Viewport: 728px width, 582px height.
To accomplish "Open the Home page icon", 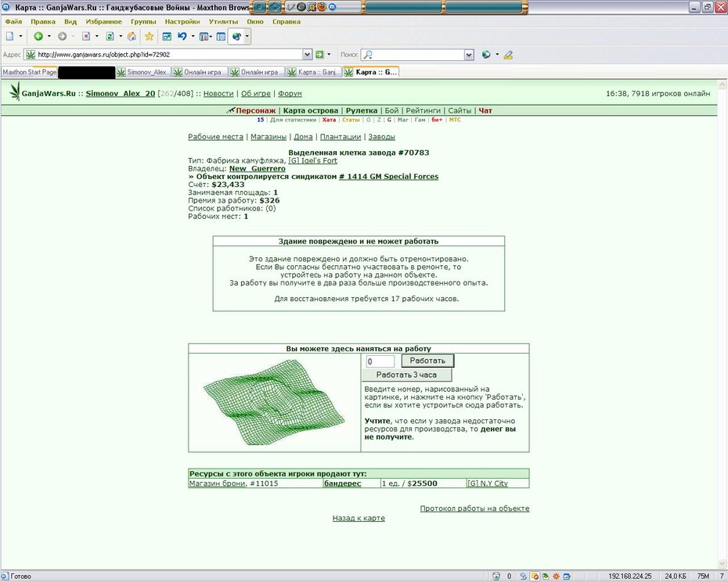I will coord(132,36).
